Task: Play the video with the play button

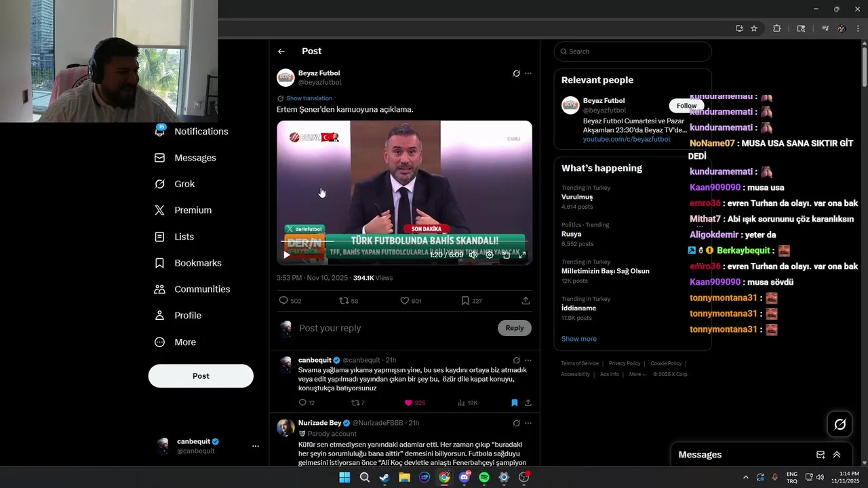Action: (287, 255)
